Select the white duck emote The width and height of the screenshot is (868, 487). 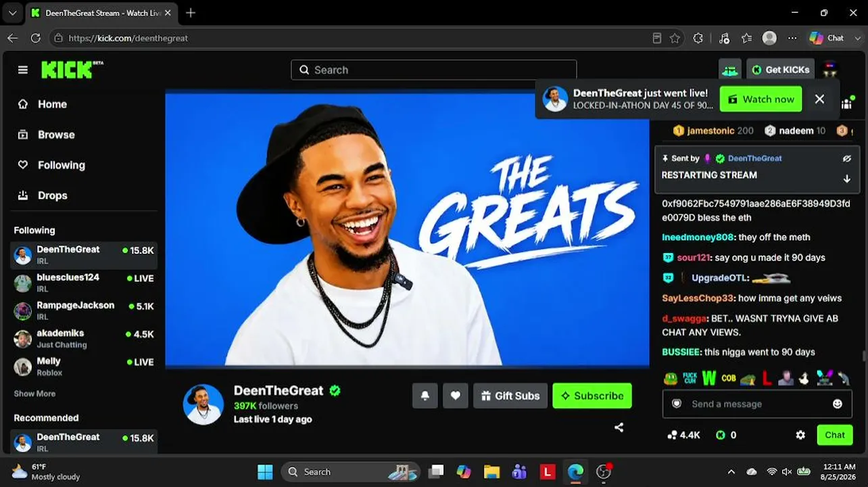click(x=804, y=377)
